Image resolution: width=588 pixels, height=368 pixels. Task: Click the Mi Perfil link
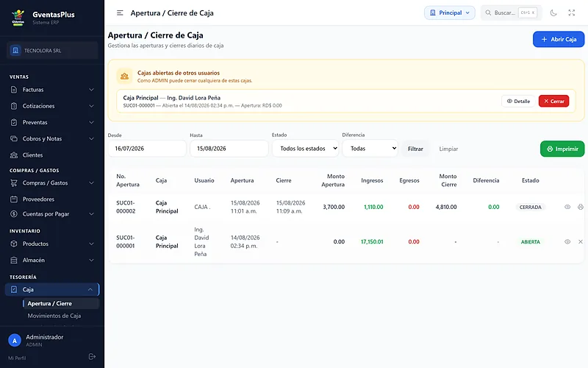pos(17,358)
